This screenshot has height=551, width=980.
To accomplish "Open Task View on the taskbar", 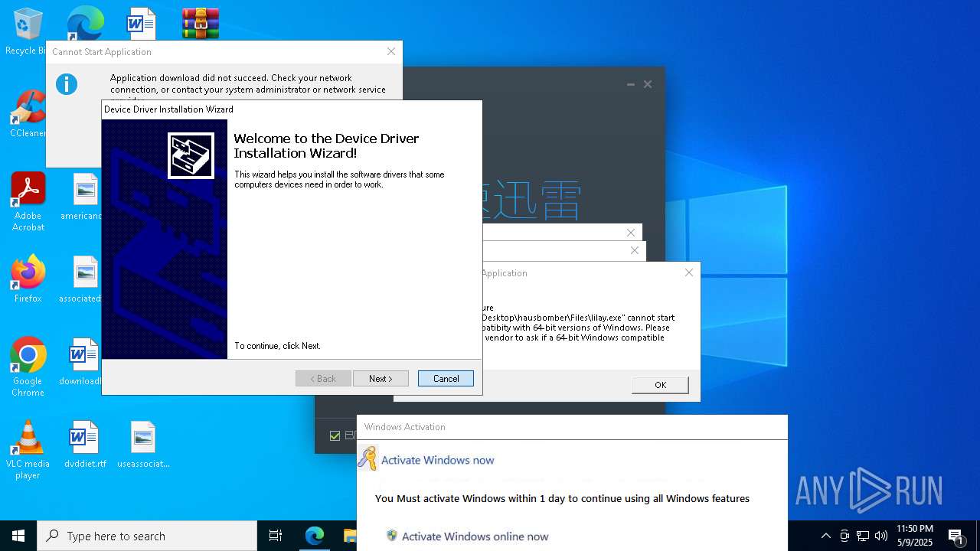I will [276, 536].
